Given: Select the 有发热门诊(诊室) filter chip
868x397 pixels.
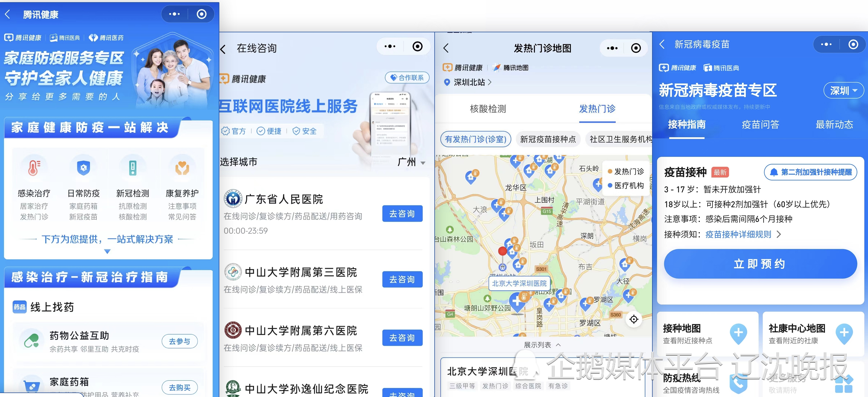Looking at the screenshot, I should (475, 139).
